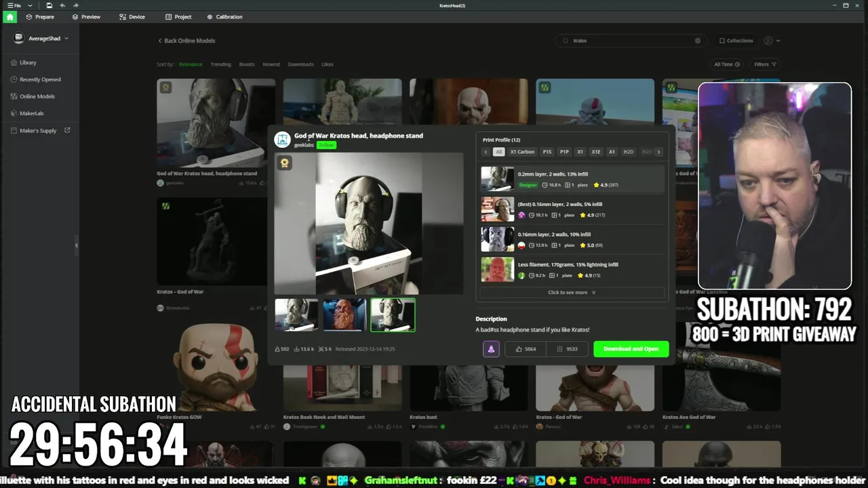This screenshot has width=868, height=488.
Task: Follow geeklabs
Action: (x=327, y=145)
